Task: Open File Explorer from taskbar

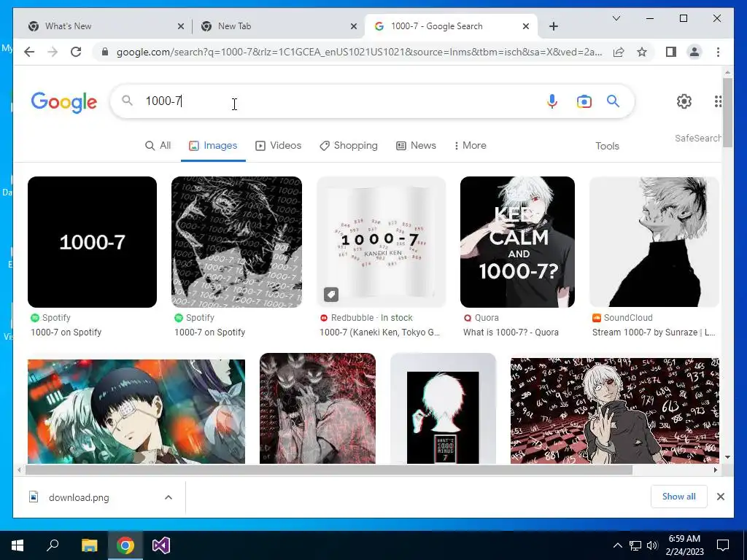Action: (89, 545)
